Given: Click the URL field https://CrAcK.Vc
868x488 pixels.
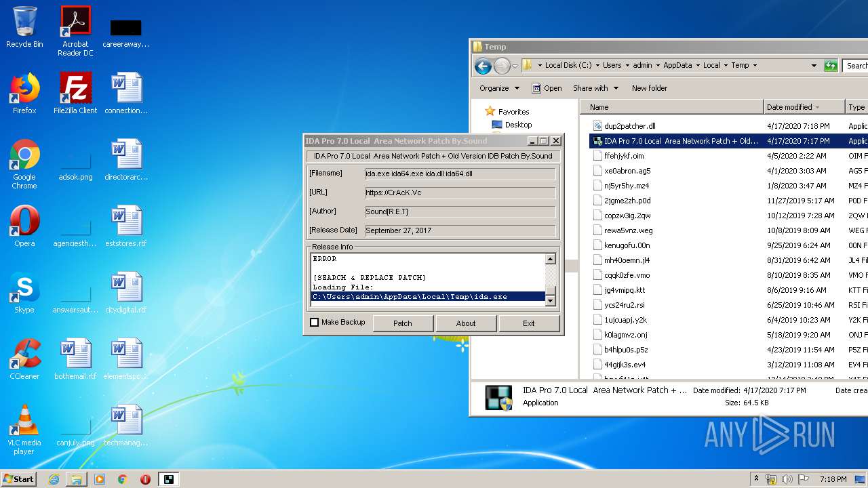Looking at the screenshot, I should coord(460,192).
